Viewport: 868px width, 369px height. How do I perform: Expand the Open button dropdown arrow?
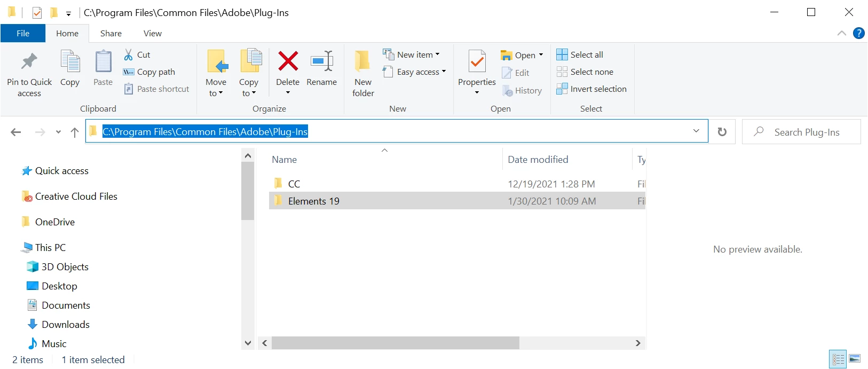click(541, 55)
